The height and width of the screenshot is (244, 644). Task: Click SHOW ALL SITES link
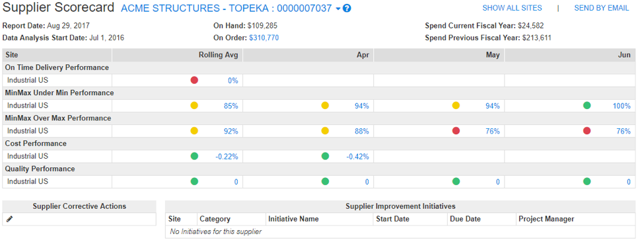click(512, 8)
